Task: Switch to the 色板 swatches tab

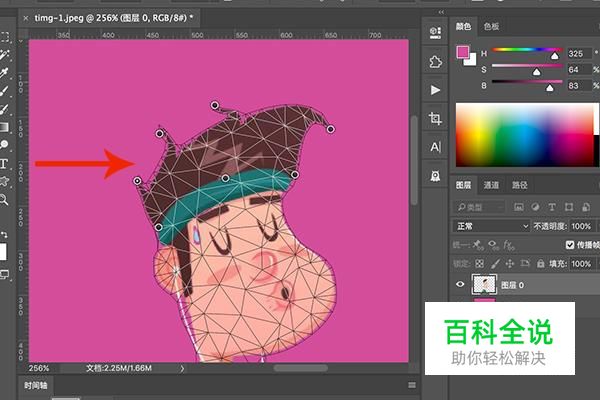Action: pyautogui.click(x=491, y=26)
